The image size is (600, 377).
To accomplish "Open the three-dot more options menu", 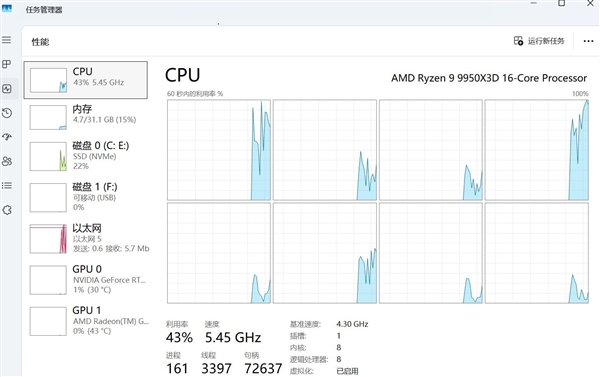I will (x=588, y=41).
